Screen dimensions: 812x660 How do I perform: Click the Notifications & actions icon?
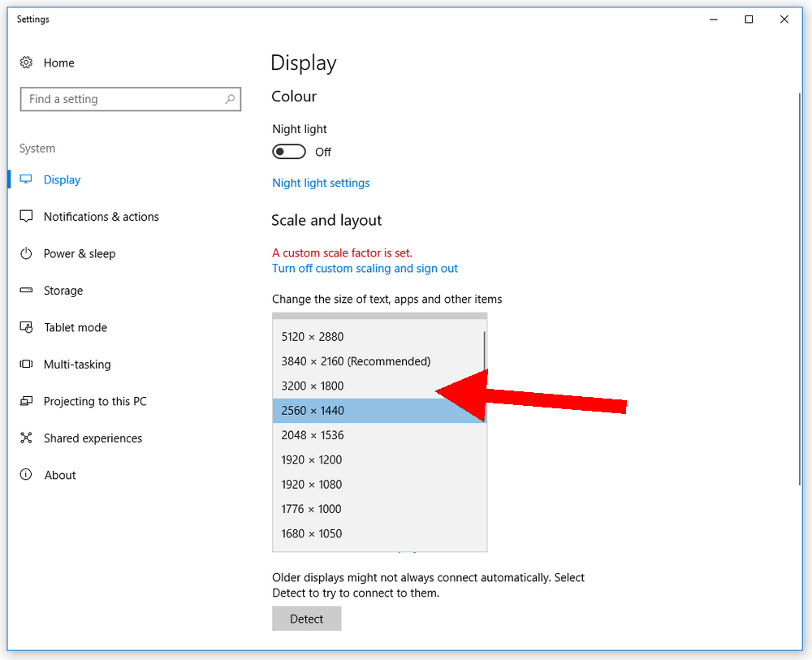pos(26,217)
